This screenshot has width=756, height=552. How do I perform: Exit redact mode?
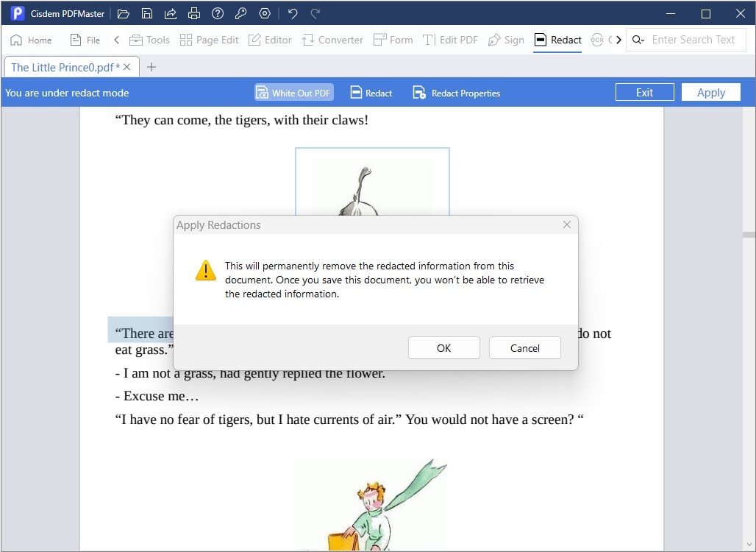point(645,92)
